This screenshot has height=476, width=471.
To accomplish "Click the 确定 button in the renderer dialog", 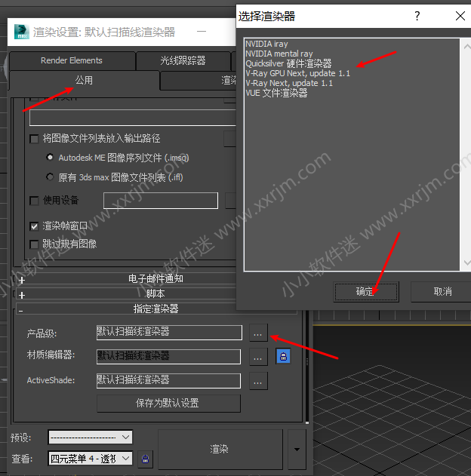I will point(365,291).
